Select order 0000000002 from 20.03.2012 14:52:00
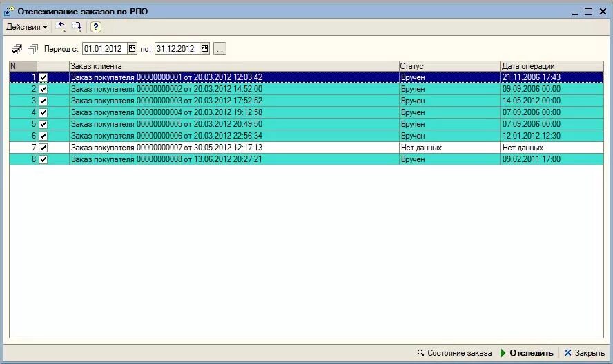 (x=234, y=89)
